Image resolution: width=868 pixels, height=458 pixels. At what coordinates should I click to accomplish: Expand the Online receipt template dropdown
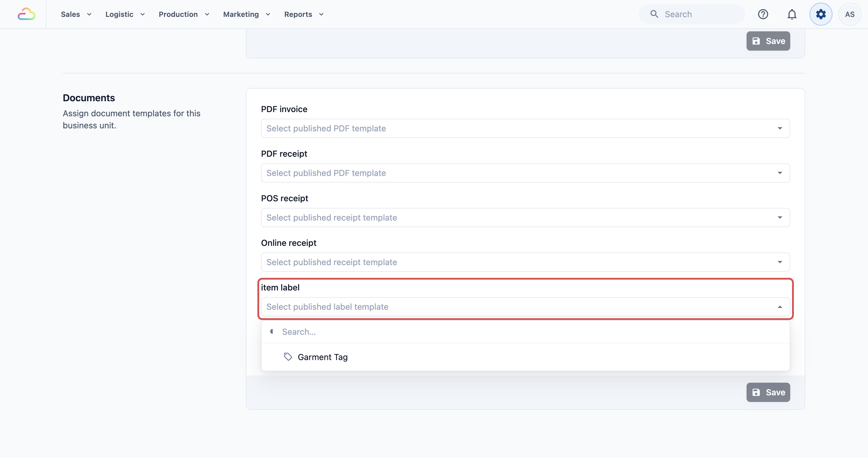click(x=525, y=262)
